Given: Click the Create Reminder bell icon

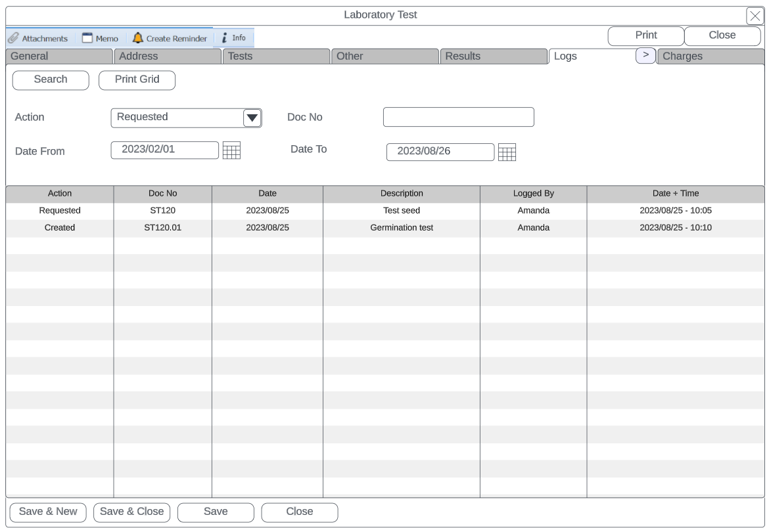Looking at the screenshot, I should tap(137, 38).
